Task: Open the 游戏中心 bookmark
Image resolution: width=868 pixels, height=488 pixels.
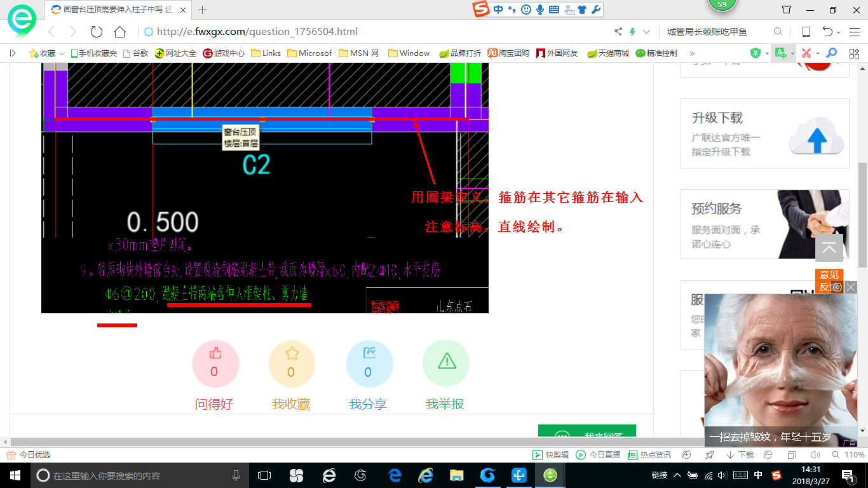Action: click(x=224, y=53)
